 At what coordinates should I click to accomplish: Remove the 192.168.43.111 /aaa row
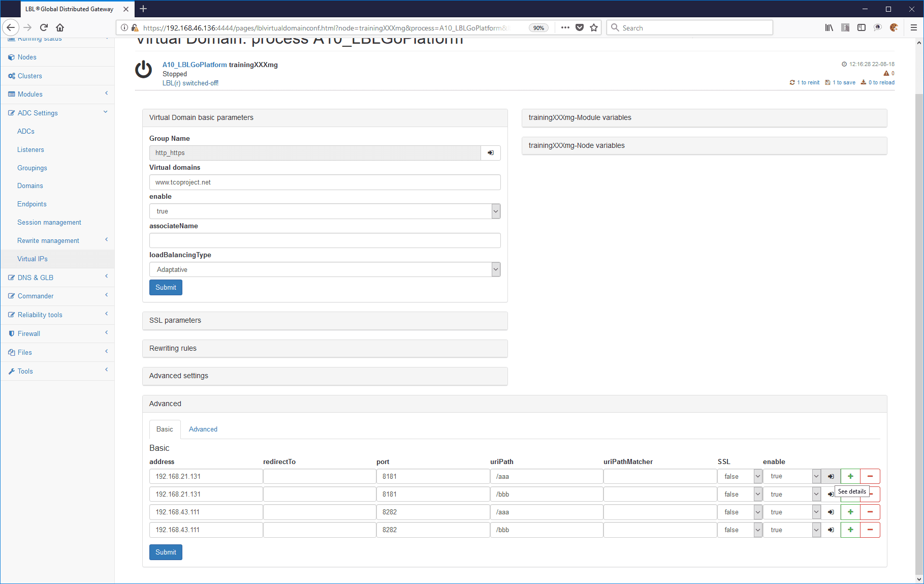870,512
